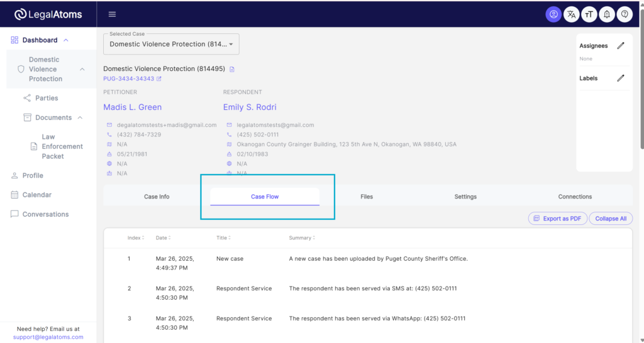Collapse the Domestic Violence Protection chevron
Viewport: 644px width, 343px height.
coord(82,69)
